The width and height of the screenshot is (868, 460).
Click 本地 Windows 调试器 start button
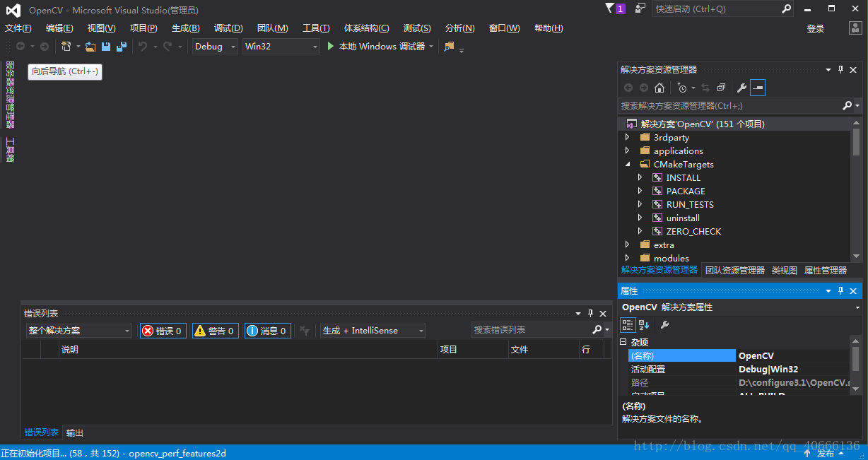380,46
